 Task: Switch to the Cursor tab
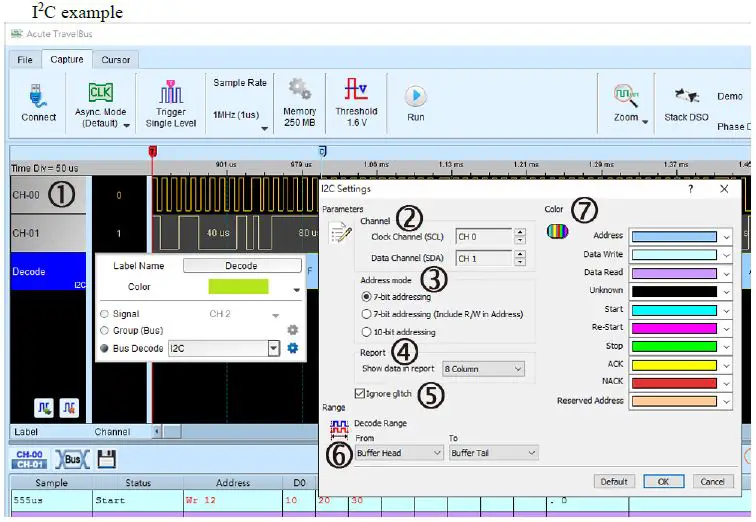(x=116, y=60)
